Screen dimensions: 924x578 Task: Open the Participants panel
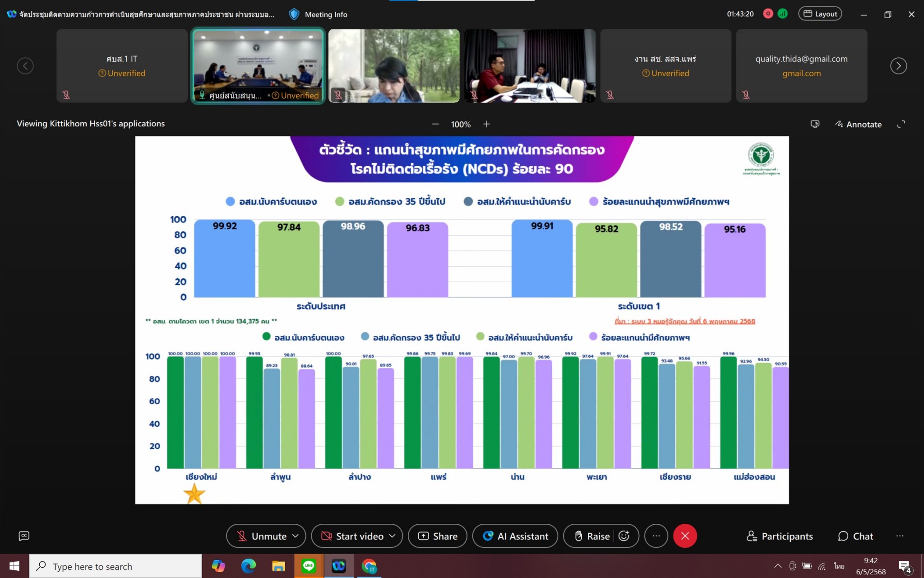tap(780, 536)
